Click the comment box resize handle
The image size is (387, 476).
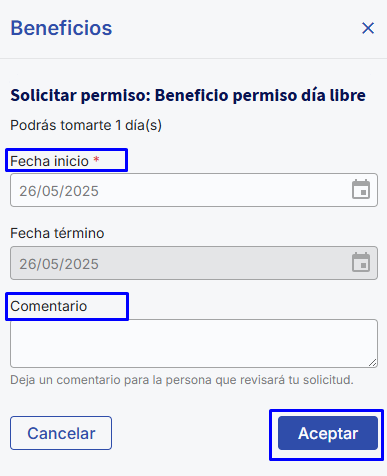(372, 363)
